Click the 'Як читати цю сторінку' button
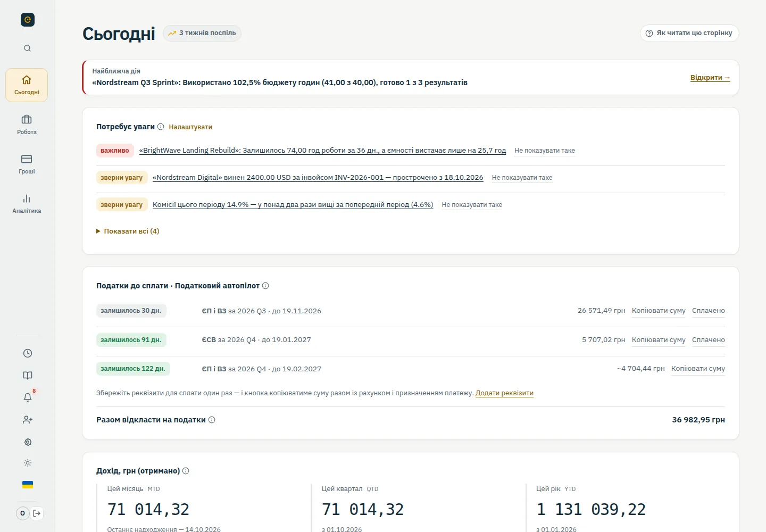This screenshot has width=766, height=532. [x=689, y=33]
